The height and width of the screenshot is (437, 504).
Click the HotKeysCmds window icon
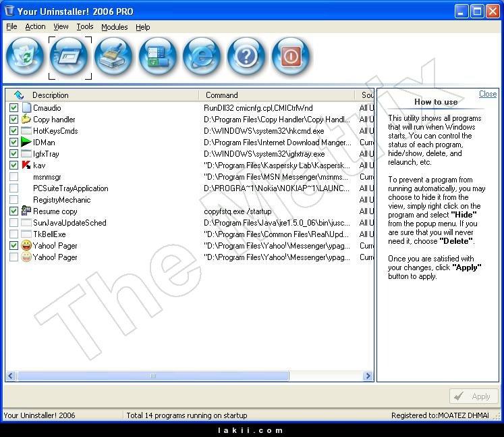click(26, 130)
